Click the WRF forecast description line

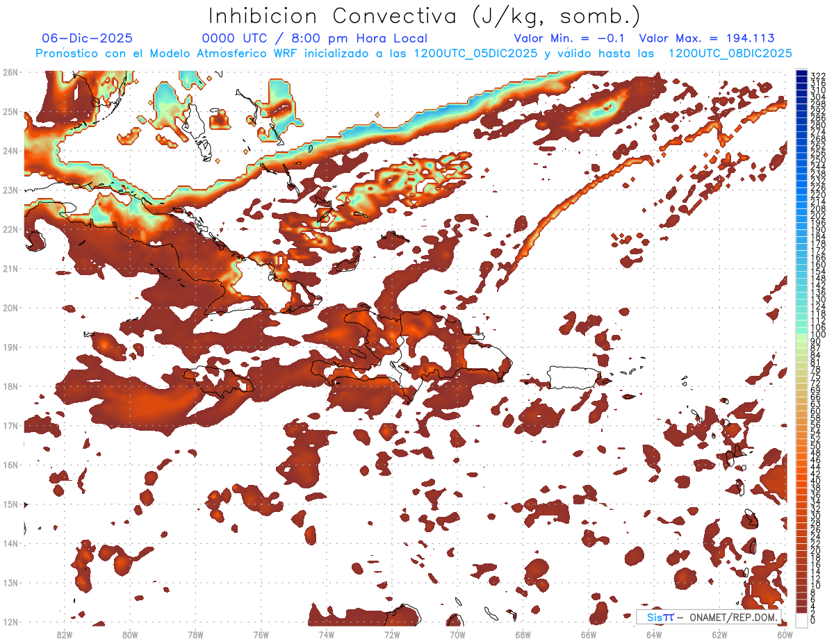click(x=414, y=53)
